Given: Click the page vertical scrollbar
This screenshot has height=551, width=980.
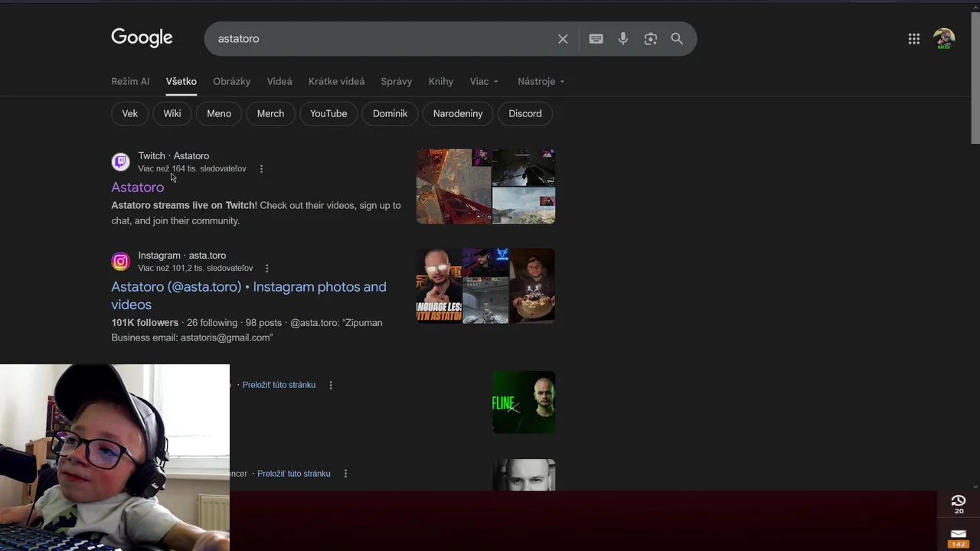Looking at the screenshot, I should click(975, 78).
